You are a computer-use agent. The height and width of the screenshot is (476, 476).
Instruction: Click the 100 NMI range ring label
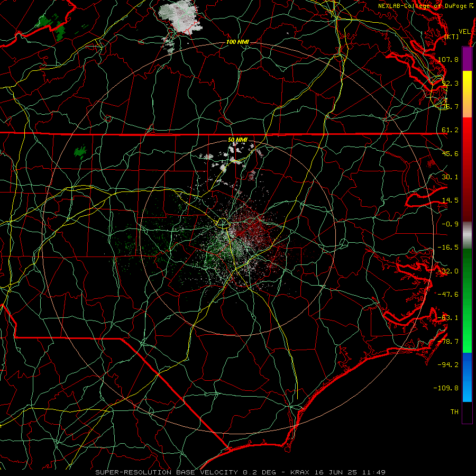(237, 42)
